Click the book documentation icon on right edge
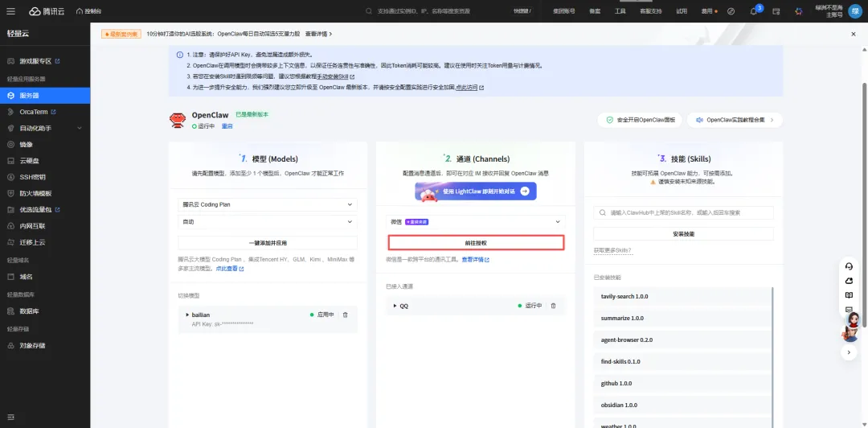The width and height of the screenshot is (868, 428). [849, 295]
